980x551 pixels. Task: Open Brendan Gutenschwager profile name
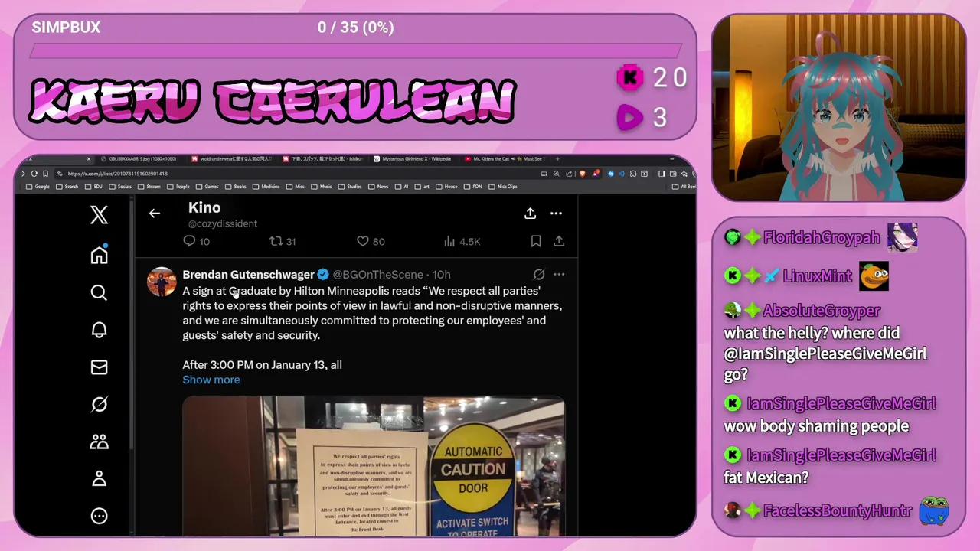tap(249, 274)
